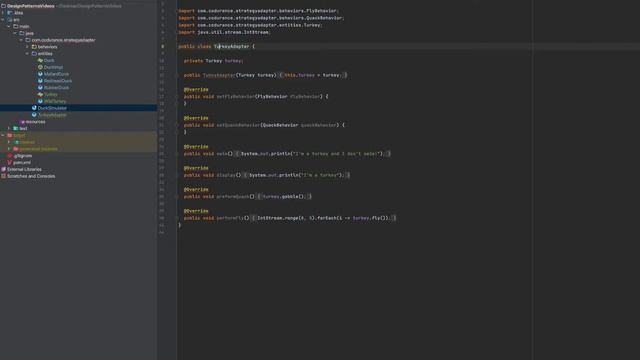640x360 pixels.
Task: Click the TurkeyAdapter class name in declaration
Action: [x=231, y=47]
